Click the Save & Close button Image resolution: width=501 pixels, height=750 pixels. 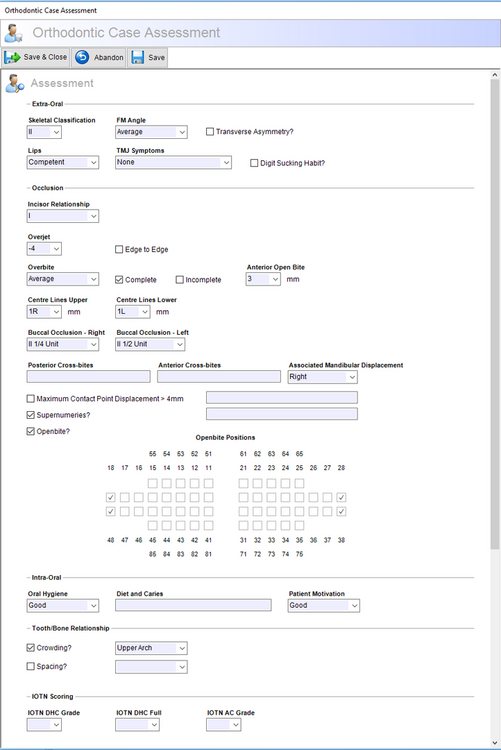click(36, 57)
